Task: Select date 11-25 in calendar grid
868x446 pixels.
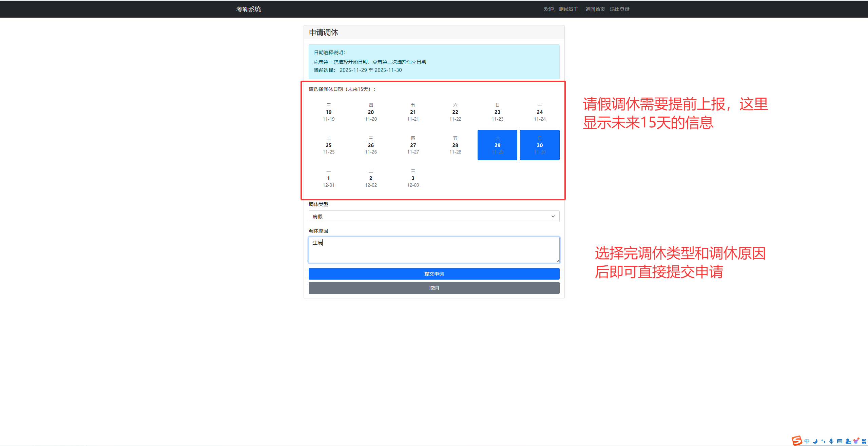Action: 328,145
